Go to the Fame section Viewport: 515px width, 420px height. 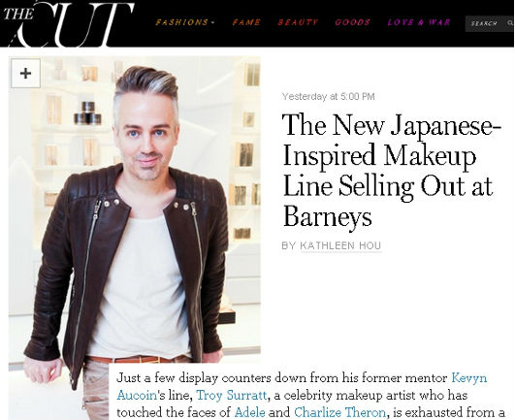click(x=246, y=22)
